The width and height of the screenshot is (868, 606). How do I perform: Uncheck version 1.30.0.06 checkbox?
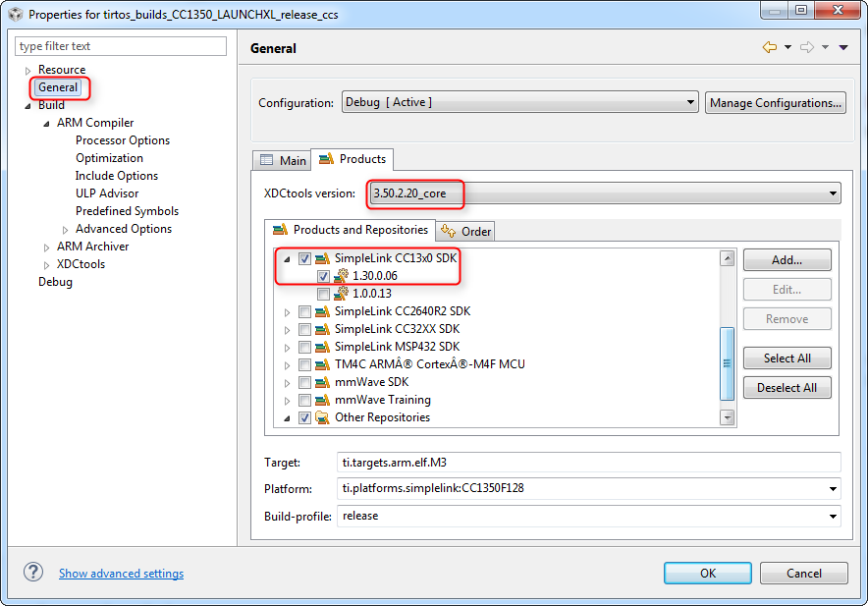[x=323, y=276]
